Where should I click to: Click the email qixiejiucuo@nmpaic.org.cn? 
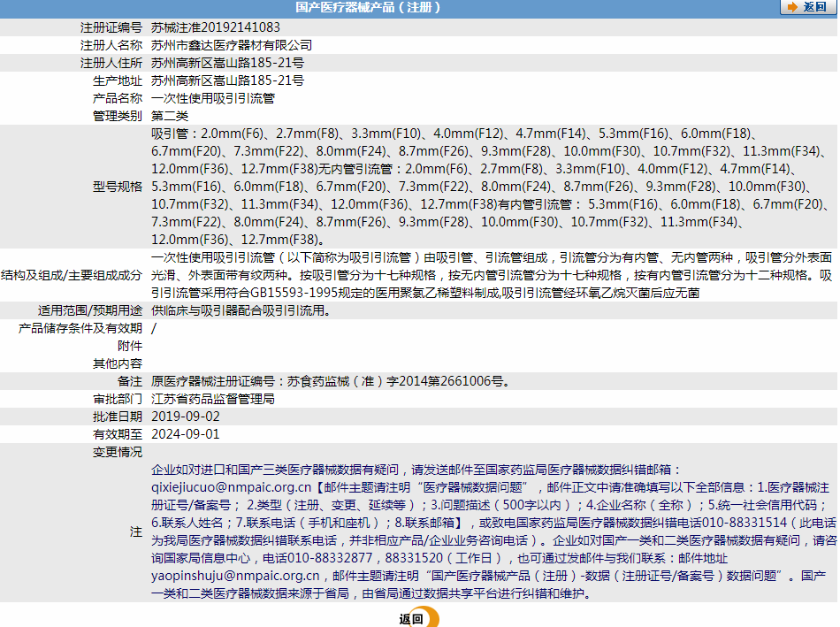[231, 487]
